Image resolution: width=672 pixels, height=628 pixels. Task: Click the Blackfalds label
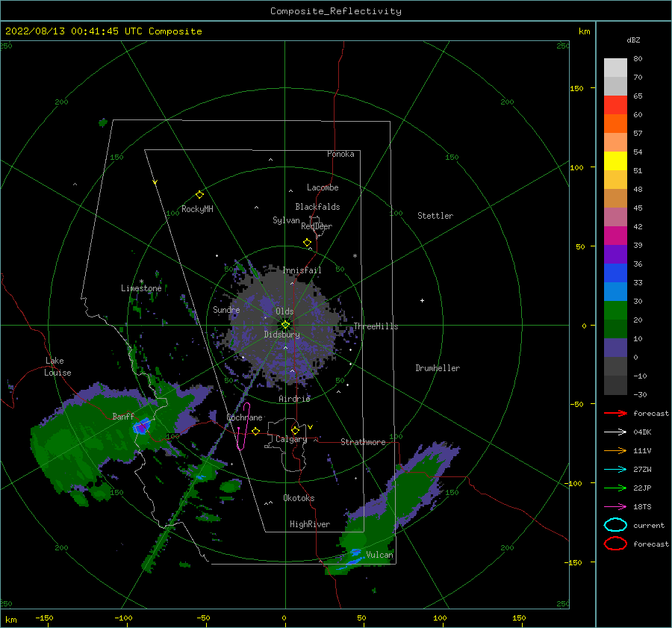pyautogui.click(x=317, y=207)
